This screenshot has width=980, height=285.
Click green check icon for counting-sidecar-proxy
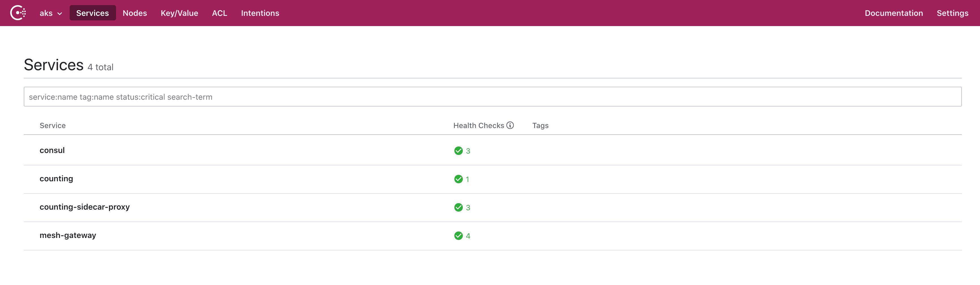pyautogui.click(x=458, y=207)
